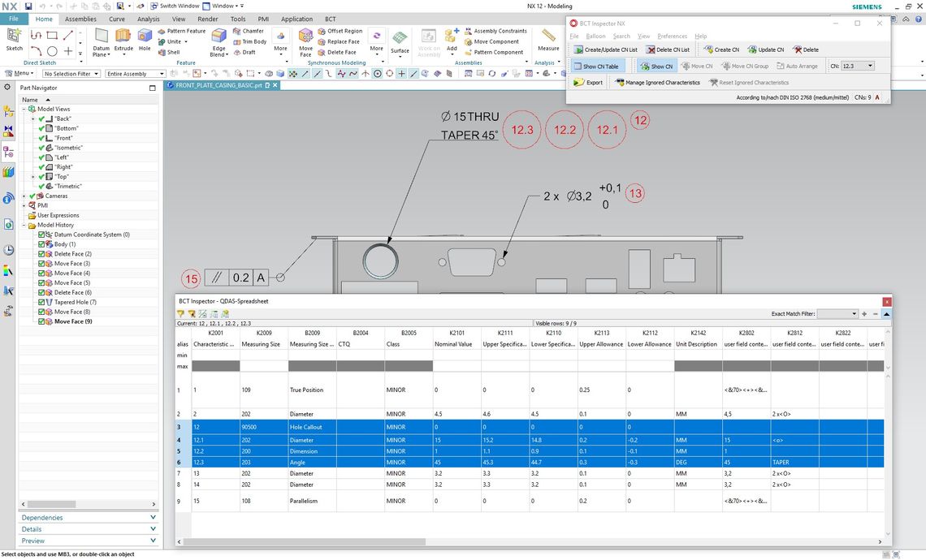Toggle the Show CN button

[x=656, y=66]
